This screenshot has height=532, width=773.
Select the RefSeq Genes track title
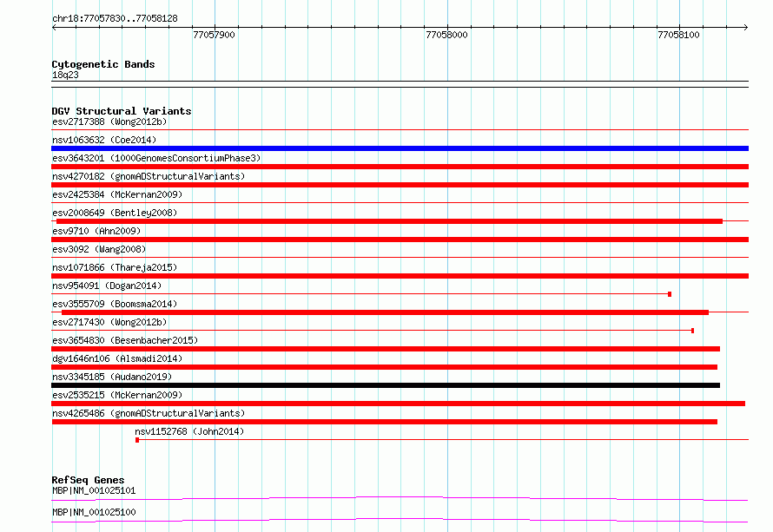pyautogui.click(x=88, y=480)
